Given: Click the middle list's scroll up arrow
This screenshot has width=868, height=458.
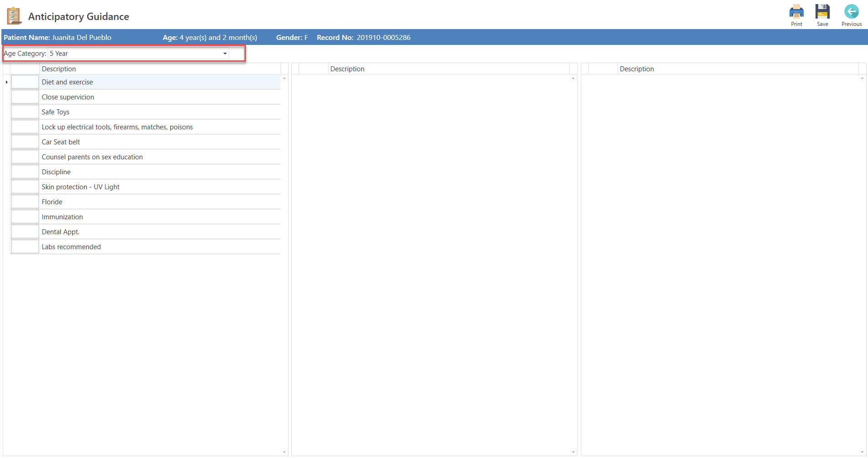Looking at the screenshot, I should point(573,79).
